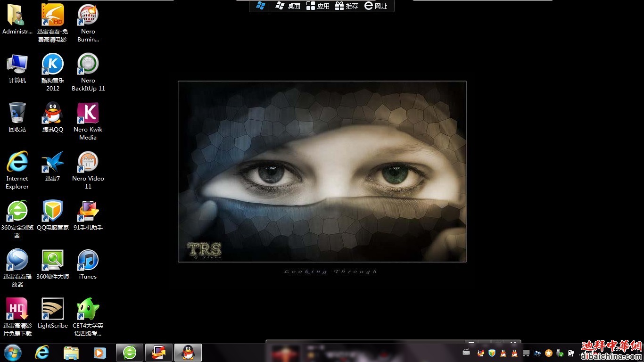The height and width of the screenshot is (362, 644).
Task: Open QQ电脑管家 desktop shortcut
Action: point(52,215)
